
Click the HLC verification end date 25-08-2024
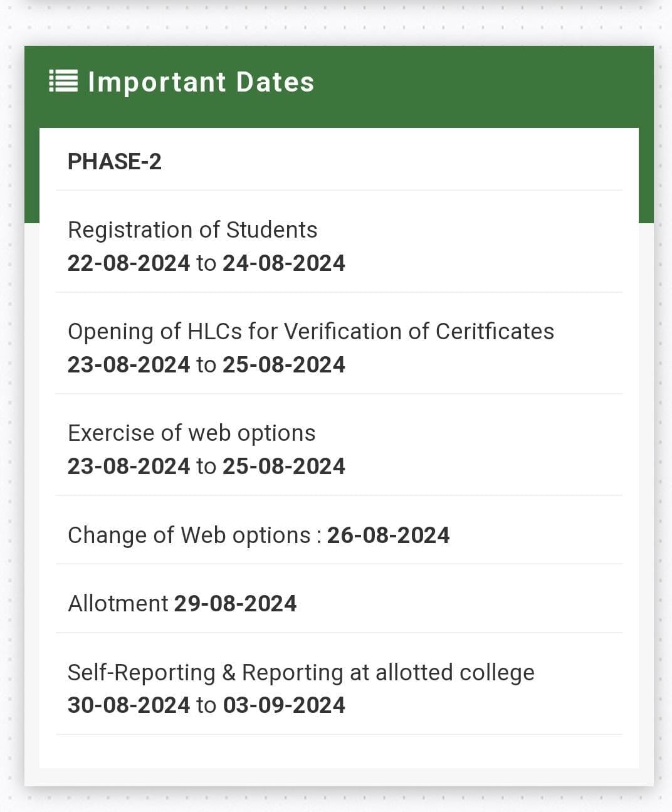tap(283, 365)
